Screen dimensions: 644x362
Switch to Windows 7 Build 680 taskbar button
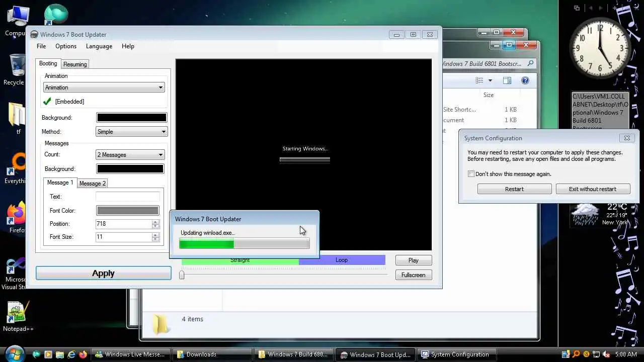293,354
